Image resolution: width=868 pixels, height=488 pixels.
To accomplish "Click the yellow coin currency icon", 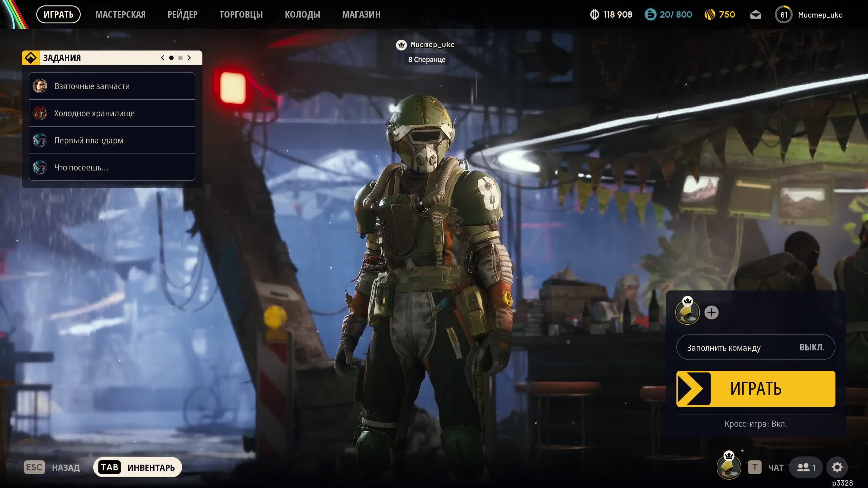I will coord(710,15).
